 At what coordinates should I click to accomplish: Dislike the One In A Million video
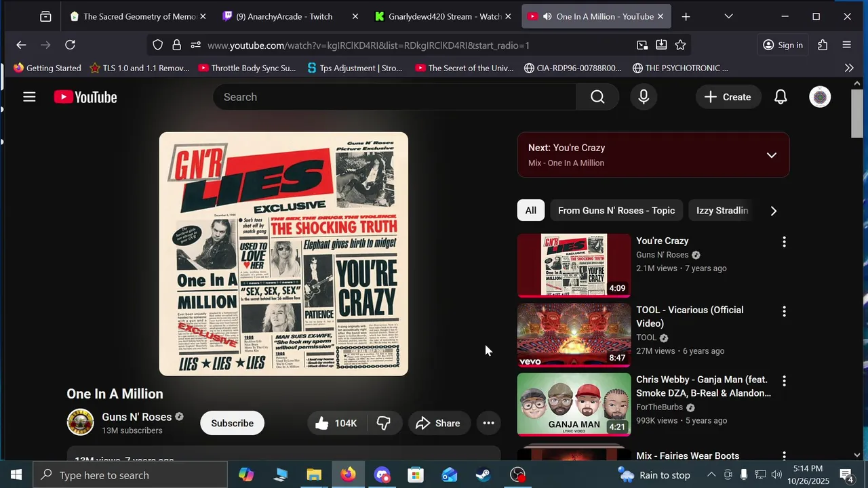pos(384,423)
